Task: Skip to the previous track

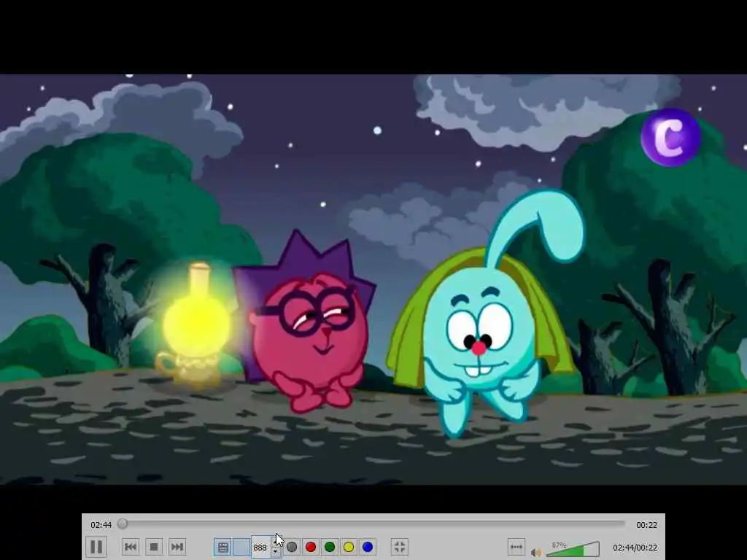Action: click(x=131, y=547)
